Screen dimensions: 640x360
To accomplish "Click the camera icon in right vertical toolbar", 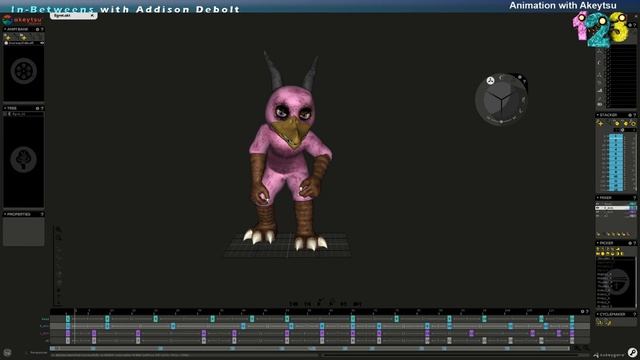I will pos(600,104).
